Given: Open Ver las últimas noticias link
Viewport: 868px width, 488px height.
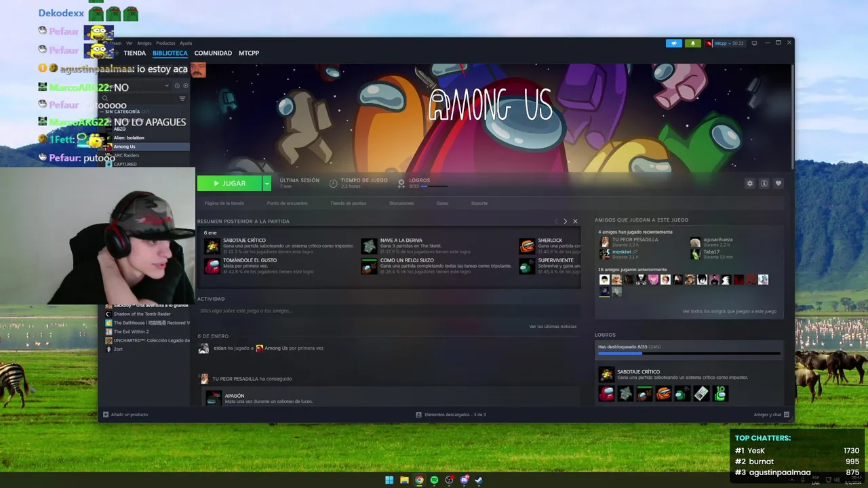Looking at the screenshot, I should point(553,327).
